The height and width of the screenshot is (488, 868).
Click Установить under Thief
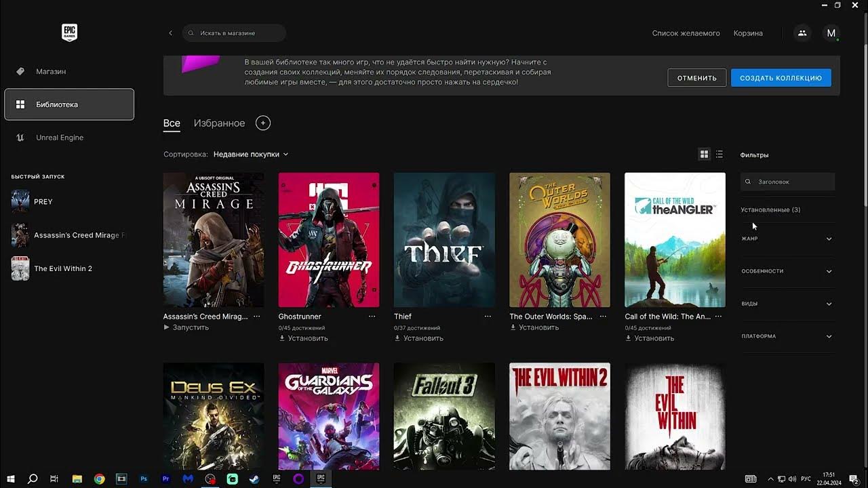tap(418, 338)
